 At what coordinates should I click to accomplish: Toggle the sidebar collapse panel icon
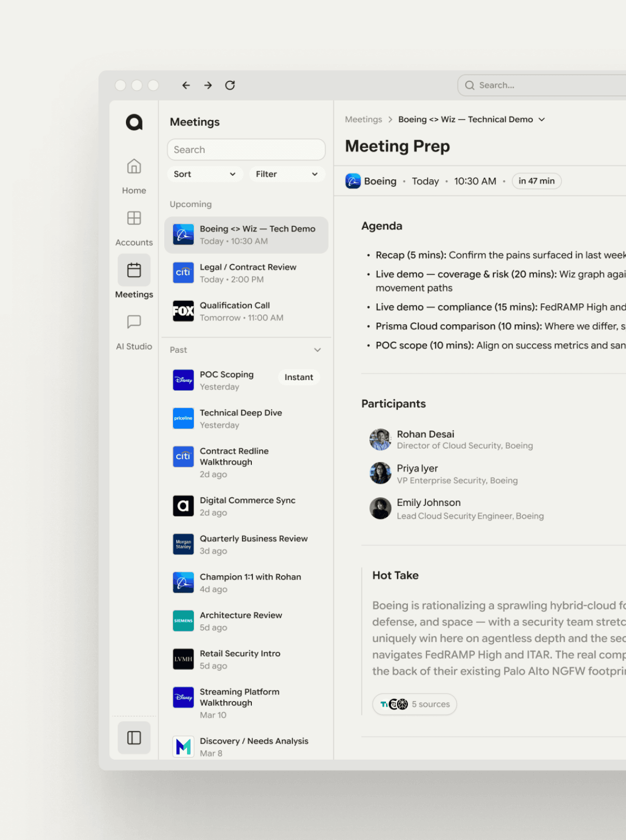point(134,737)
